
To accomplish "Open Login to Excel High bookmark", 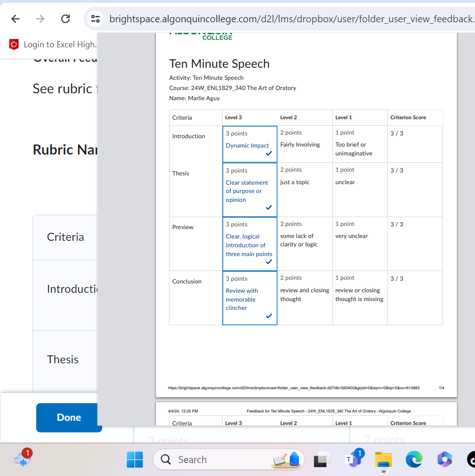I will point(53,45).
